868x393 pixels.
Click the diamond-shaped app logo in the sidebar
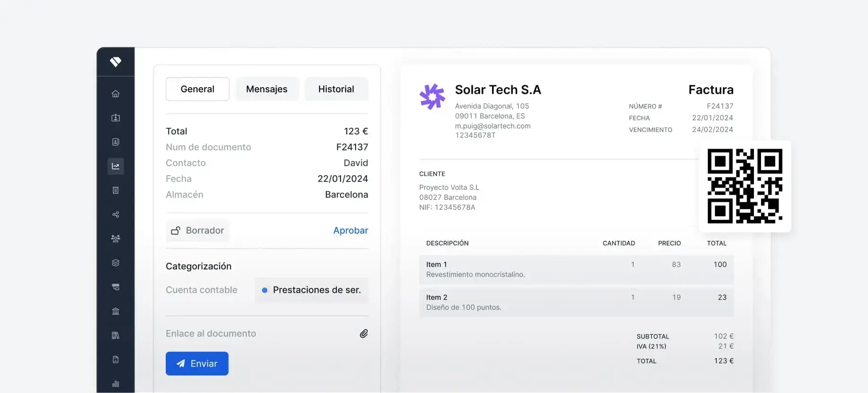[116, 62]
